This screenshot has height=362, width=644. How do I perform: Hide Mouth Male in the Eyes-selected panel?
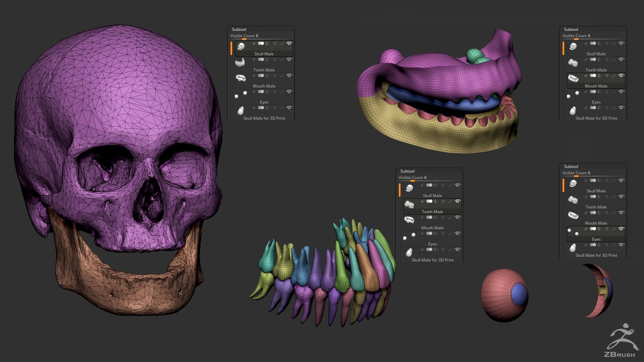622,213
